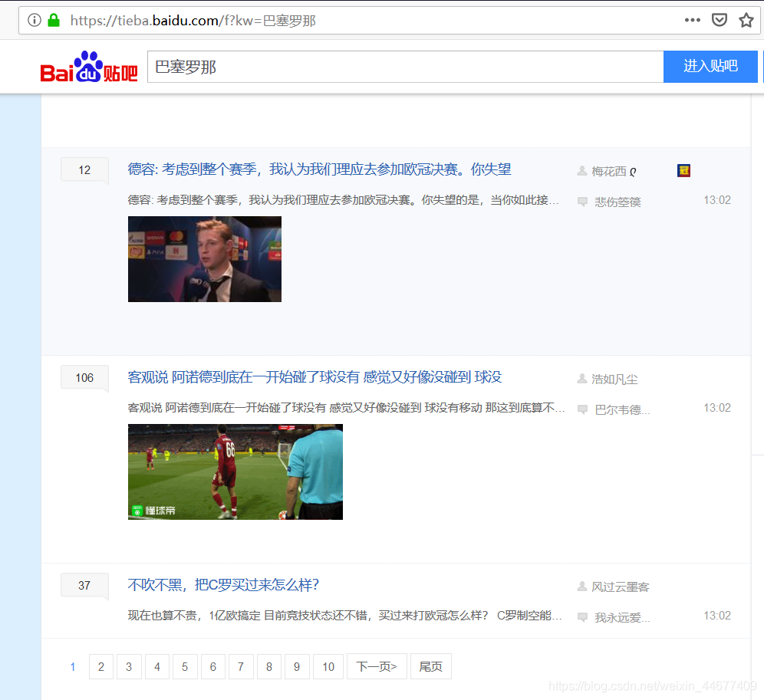Viewport: 764px width, 700px height.
Task: Click the 13:02 timestamp of the C罗 thread
Action: pos(716,616)
